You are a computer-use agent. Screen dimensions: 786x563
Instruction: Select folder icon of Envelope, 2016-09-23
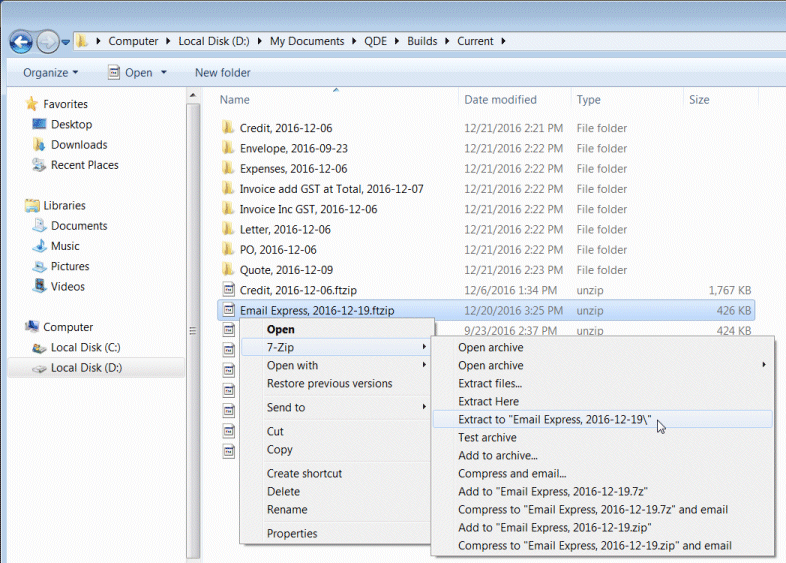pyautogui.click(x=228, y=148)
